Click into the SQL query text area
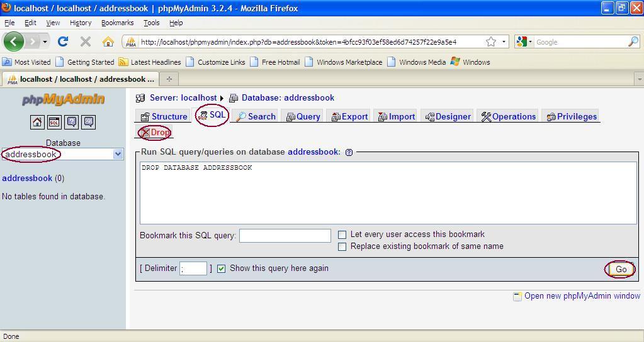The image size is (644, 342). 388,193
